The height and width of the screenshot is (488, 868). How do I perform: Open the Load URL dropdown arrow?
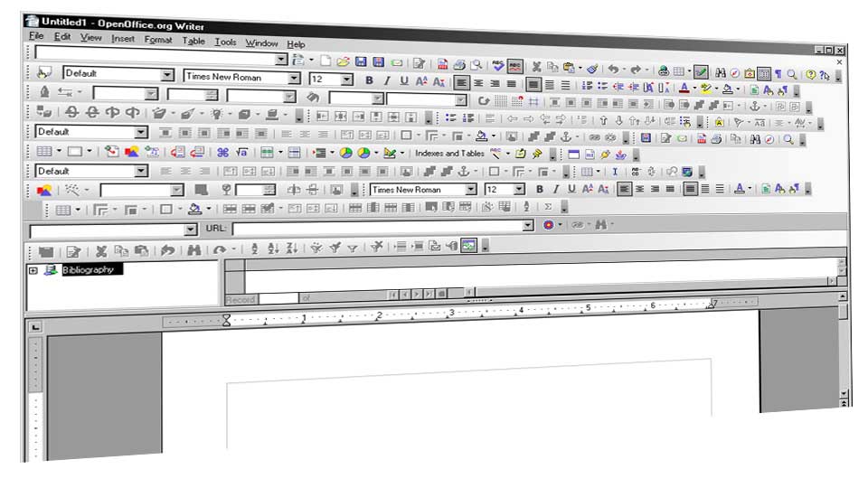pos(281,59)
